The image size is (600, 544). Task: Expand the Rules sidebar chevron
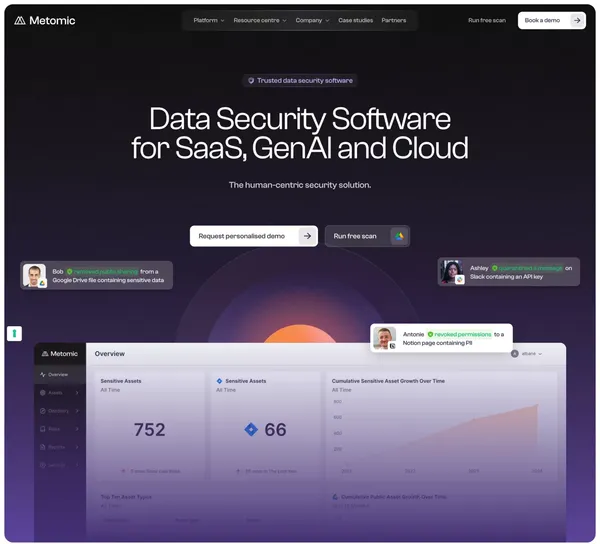tap(77, 429)
